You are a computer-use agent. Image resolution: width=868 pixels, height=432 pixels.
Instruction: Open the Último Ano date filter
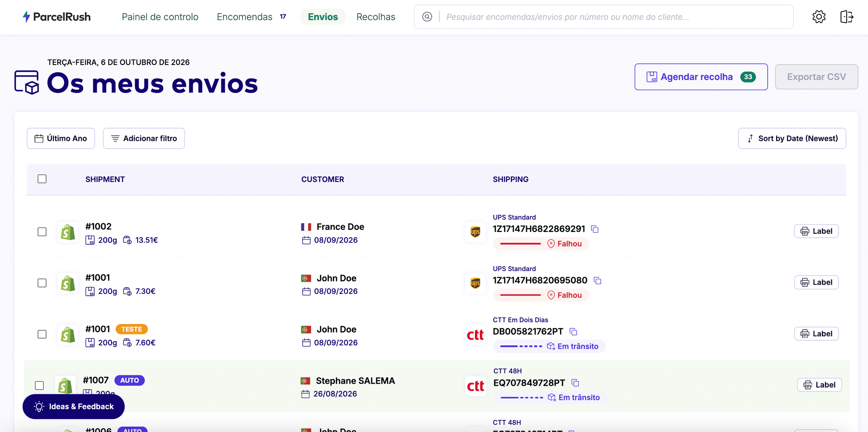[61, 138]
